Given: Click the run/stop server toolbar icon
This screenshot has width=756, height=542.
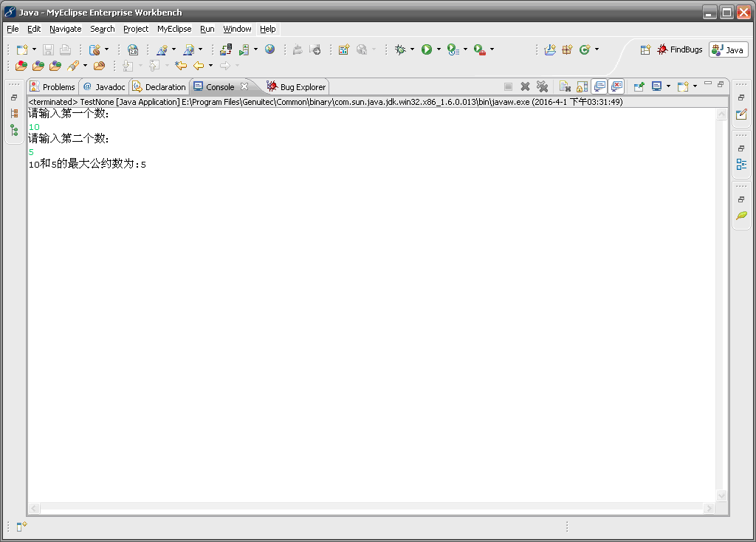Looking at the screenshot, I should point(244,49).
